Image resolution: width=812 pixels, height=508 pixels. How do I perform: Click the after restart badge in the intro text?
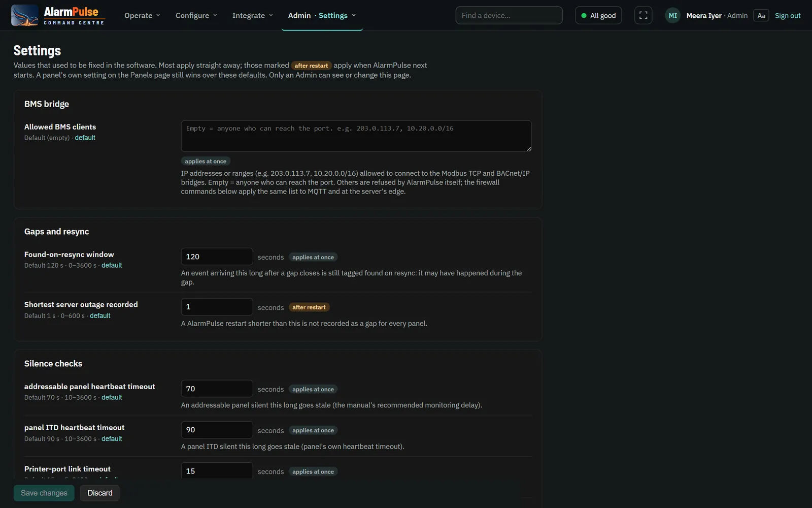(311, 66)
